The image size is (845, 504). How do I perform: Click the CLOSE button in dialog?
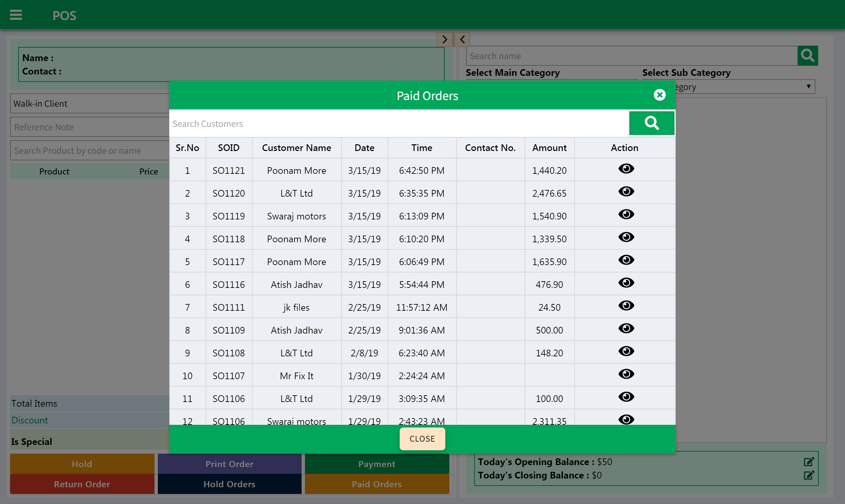pos(422,439)
